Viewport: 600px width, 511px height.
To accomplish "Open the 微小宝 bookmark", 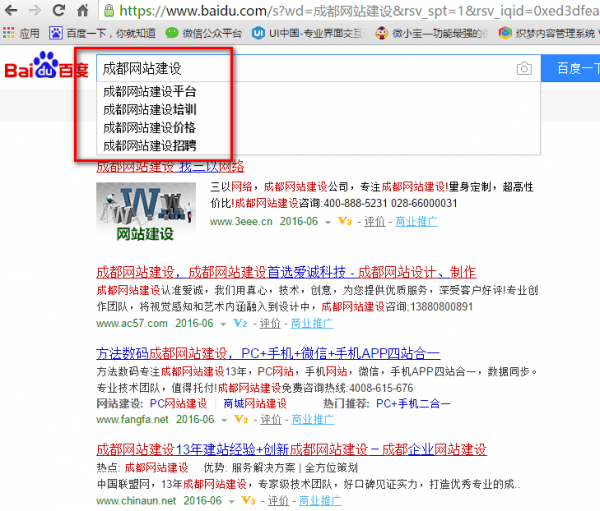I will (x=432, y=33).
